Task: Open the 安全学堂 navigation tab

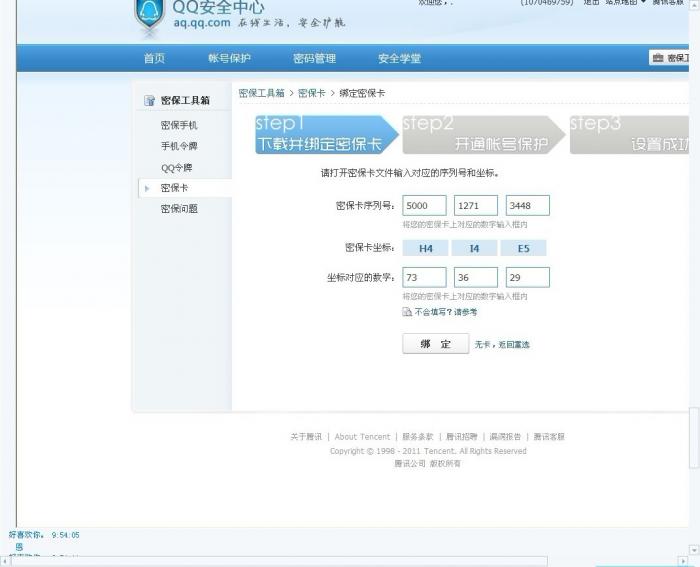Action: tap(400, 58)
